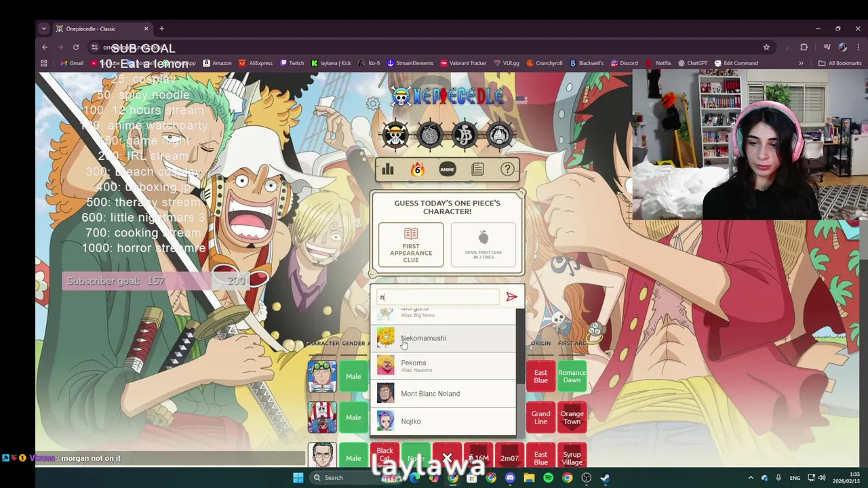Toggle the ANIME spoiler mode badge
Screen dimensions: 868x488
[x=448, y=169]
